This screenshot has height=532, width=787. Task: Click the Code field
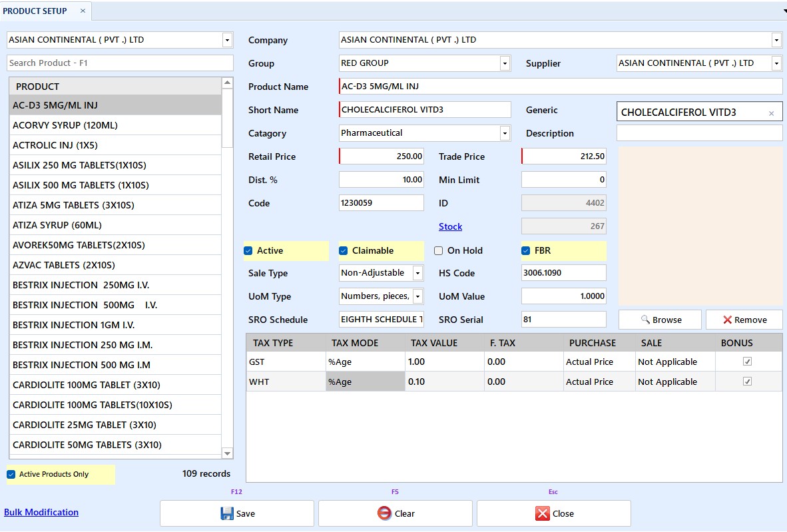[x=382, y=203]
